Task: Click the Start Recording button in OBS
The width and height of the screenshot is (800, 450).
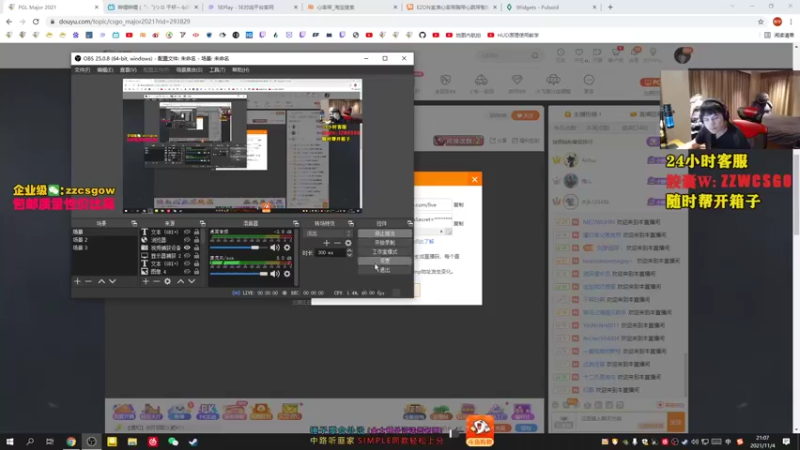Action: tap(385, 243)
